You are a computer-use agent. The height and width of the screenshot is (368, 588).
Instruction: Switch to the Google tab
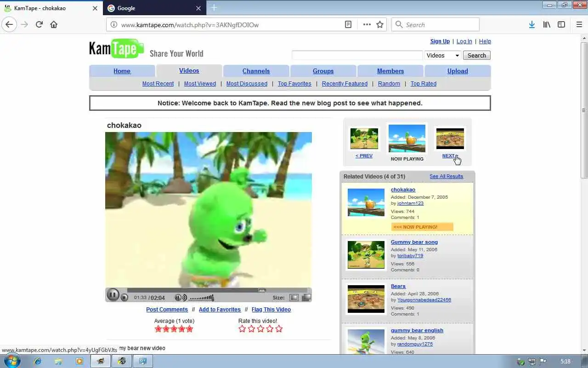click(155, 8)
